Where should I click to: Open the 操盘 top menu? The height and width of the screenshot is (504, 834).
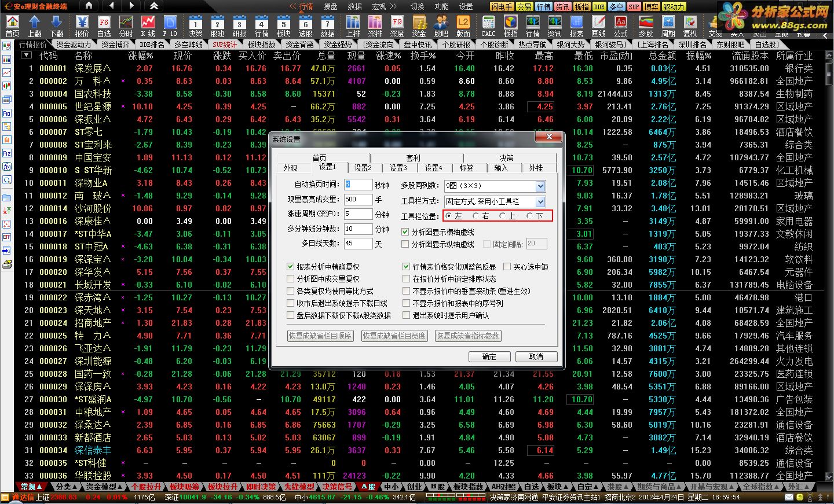(330, 6)
